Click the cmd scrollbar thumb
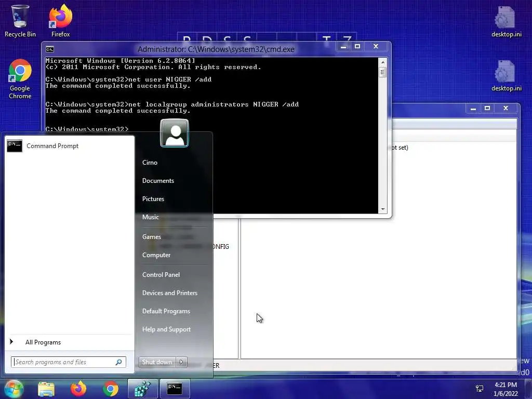 tap(383, 72)
